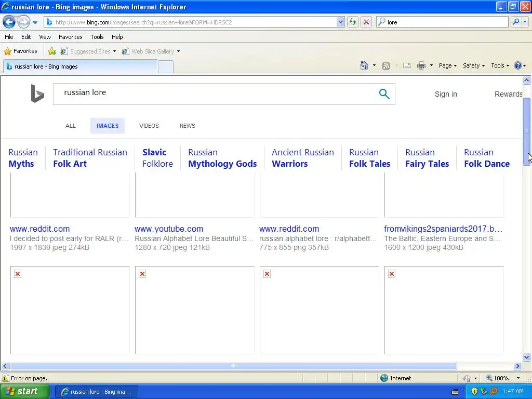Open the search provider dropdown arrow
Viewport: 532px width, 399px height.
525,22
